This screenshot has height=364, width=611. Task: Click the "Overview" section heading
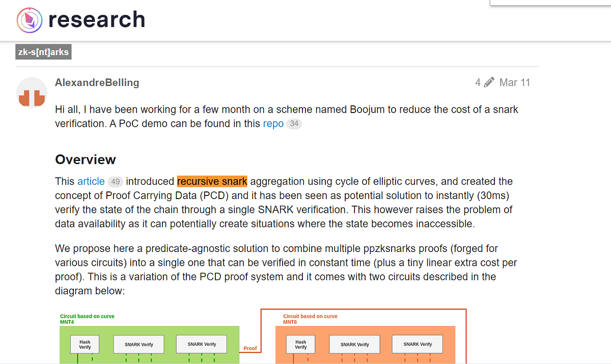[x=86, y=159]
